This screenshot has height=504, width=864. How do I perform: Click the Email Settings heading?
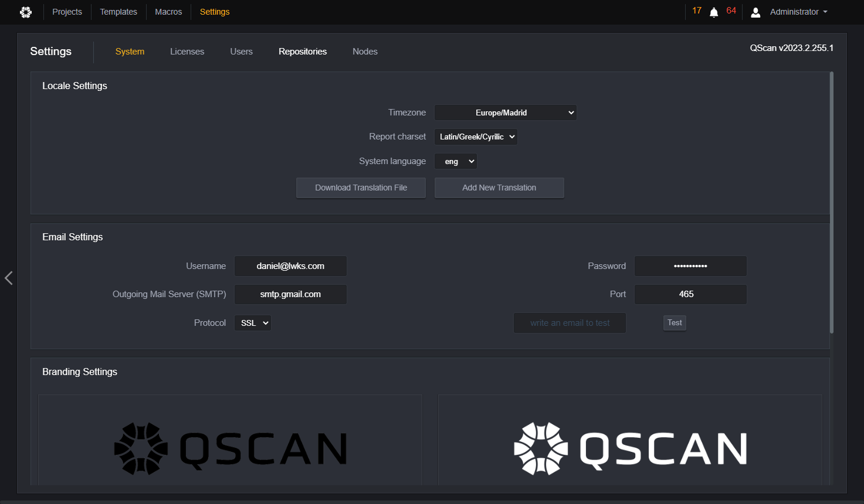point(73,237)
